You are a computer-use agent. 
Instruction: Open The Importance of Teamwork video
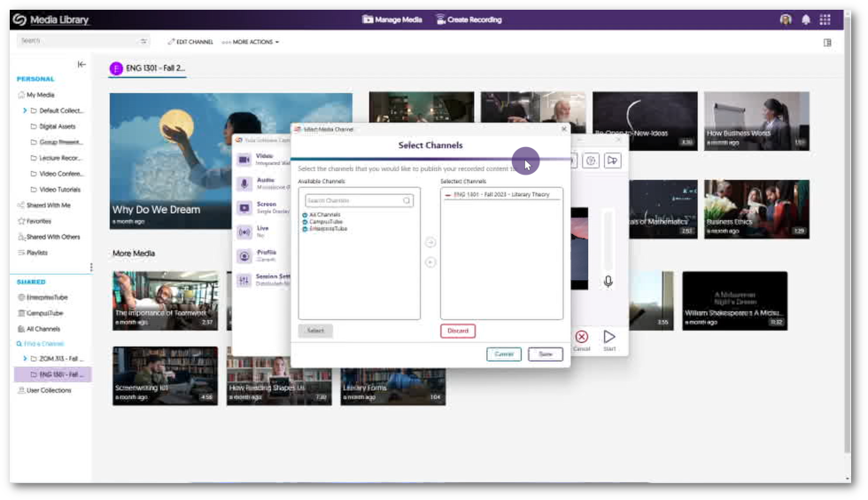[165, 301]
